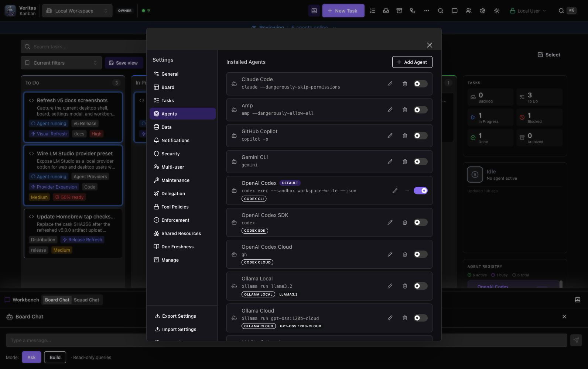
Task: Delete the GitHub Copilot agent
Action: pos(404,135)
